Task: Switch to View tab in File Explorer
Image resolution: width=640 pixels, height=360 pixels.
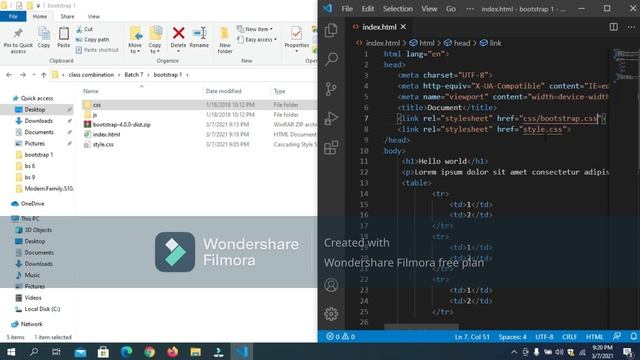Action: click(93, 16)
